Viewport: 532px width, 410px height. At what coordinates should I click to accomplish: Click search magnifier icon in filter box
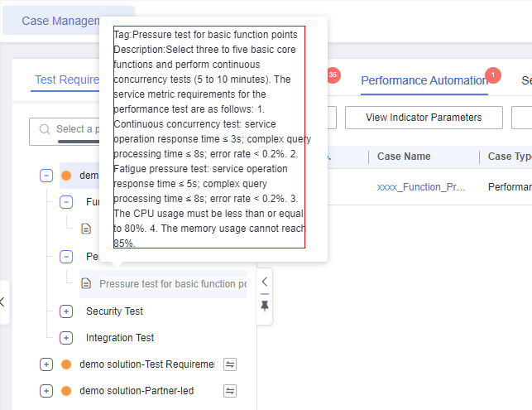pos(45,129)
